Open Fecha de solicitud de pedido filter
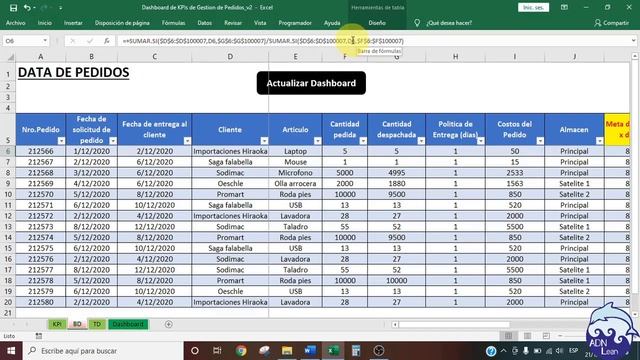The height and width of the screenshot is (360, 640). click(113, 141)
